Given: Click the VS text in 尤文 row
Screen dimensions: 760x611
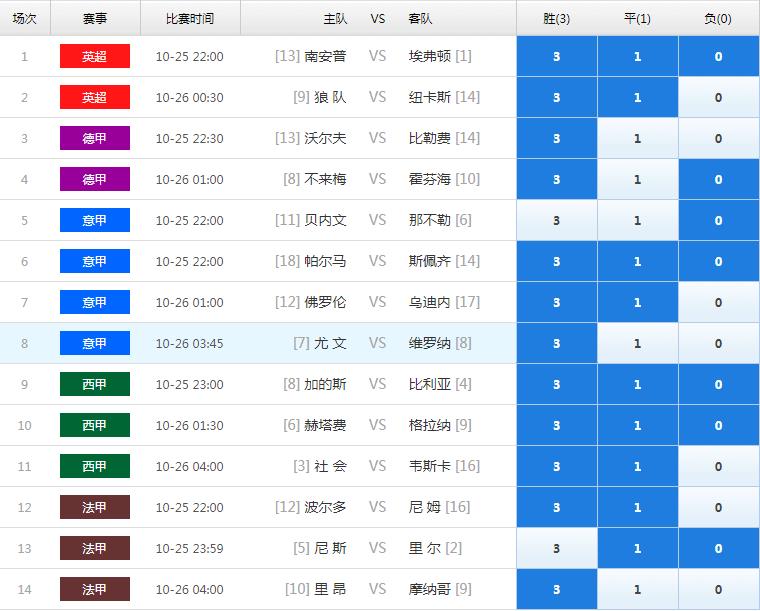Looking at the screenshot, I should click(378, 344).
